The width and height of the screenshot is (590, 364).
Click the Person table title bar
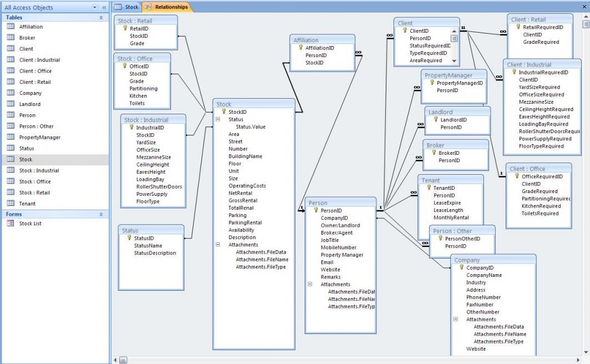pos(341,203)
